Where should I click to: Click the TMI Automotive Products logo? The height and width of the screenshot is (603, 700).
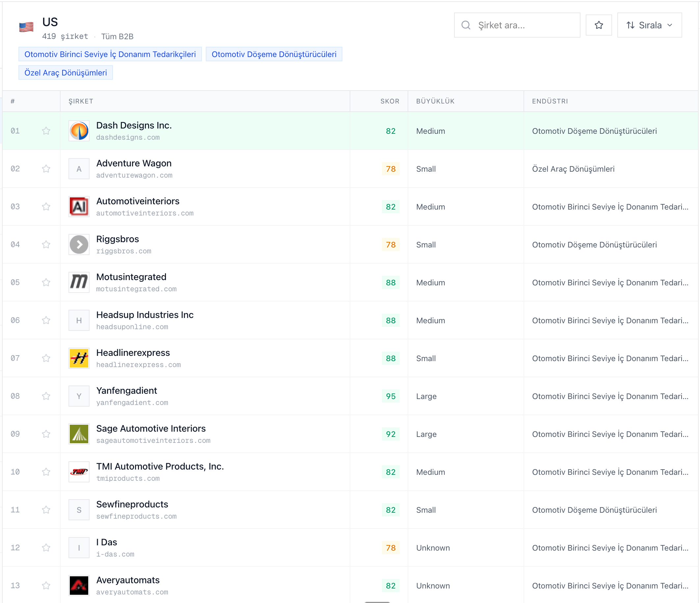[x=79, y=472]
